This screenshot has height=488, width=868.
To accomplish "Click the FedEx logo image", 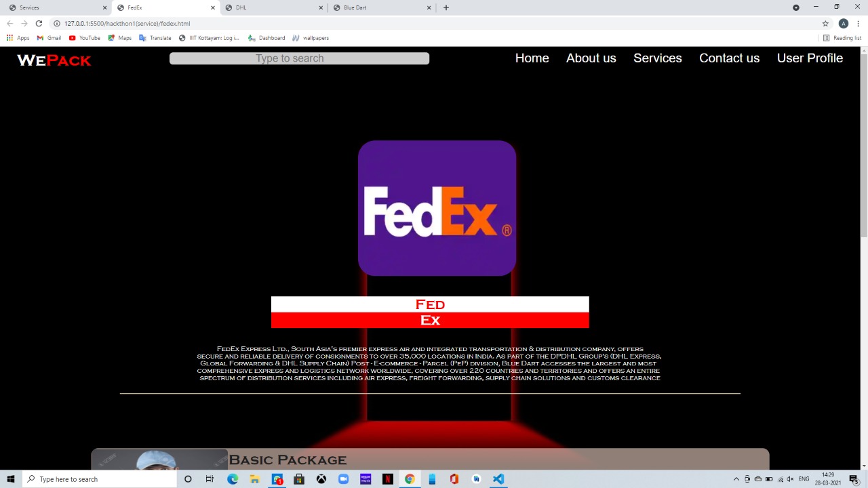I will pyautogui.click(x=437, y=208).
